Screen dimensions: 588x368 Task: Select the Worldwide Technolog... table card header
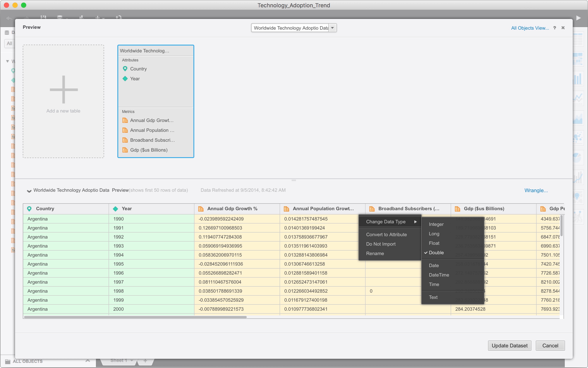156,51
